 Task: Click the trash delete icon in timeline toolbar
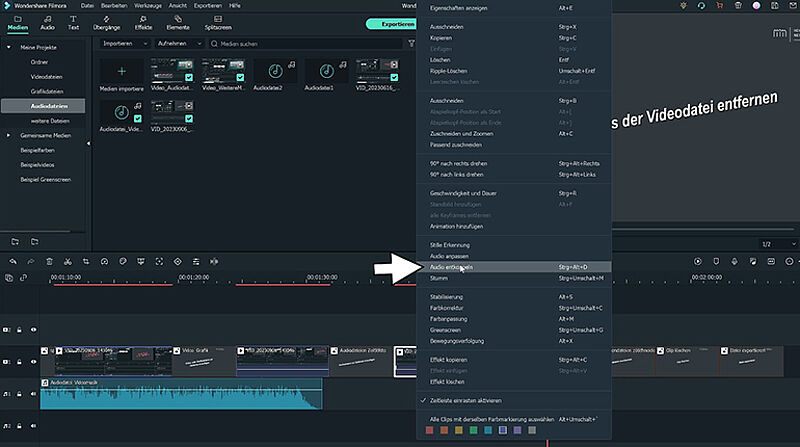pyautogui.click(x=49, y=261)
